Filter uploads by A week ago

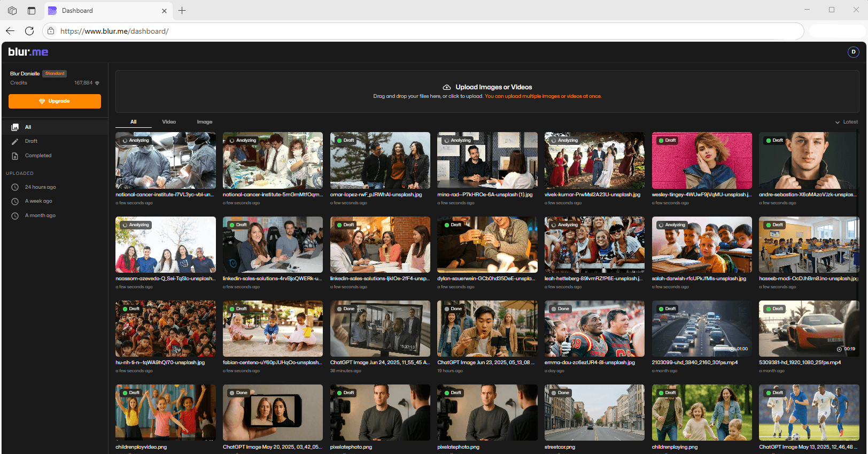coord(38,201)
